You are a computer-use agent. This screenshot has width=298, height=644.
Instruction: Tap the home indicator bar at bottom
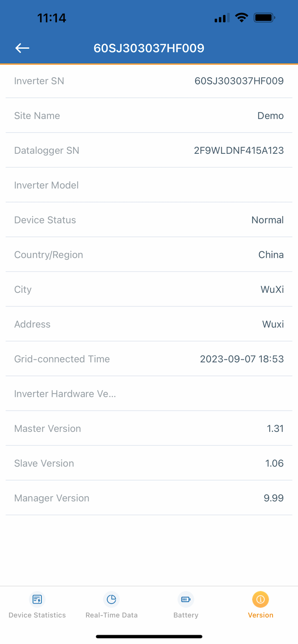click(149, 636)
